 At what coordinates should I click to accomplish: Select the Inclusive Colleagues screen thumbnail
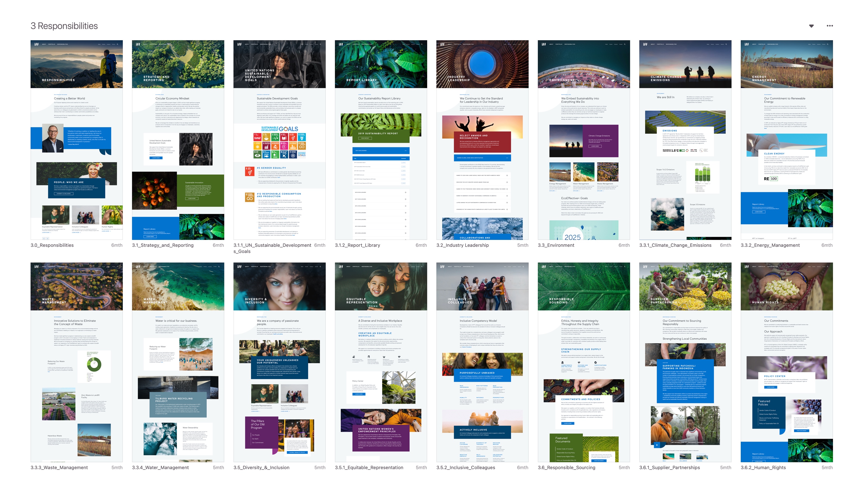click(482, 362)
